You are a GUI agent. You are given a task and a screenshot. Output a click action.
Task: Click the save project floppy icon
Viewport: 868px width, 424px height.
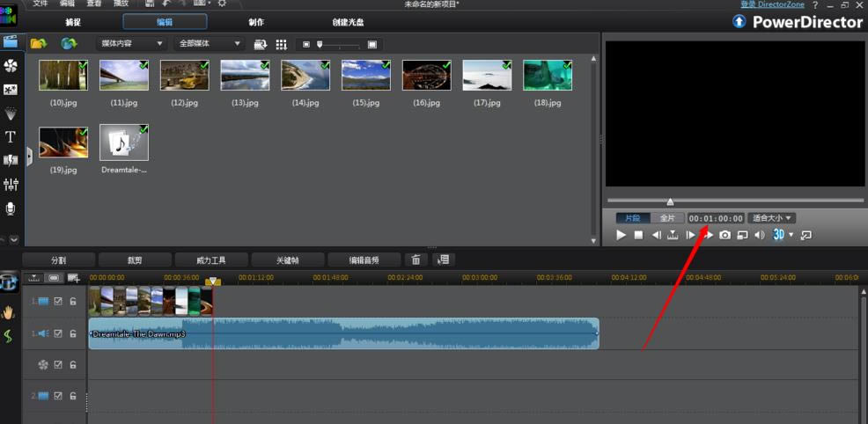coord(150,4)
